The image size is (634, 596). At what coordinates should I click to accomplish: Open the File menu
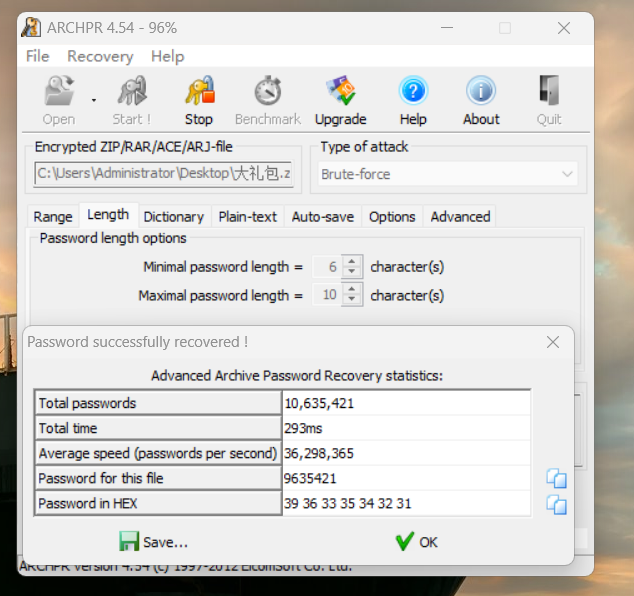[38, 56]
